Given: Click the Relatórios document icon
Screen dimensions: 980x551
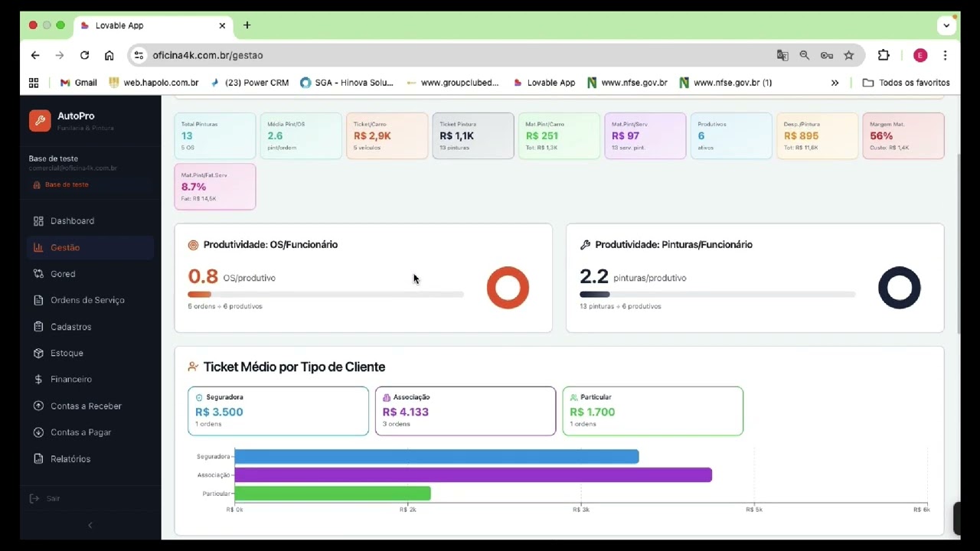Looking at the screenshot, I should [38, 459].
